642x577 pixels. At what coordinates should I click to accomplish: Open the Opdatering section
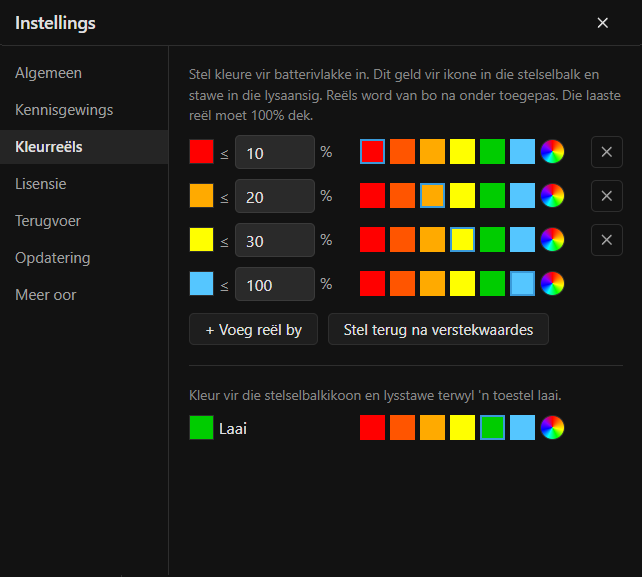84,258
